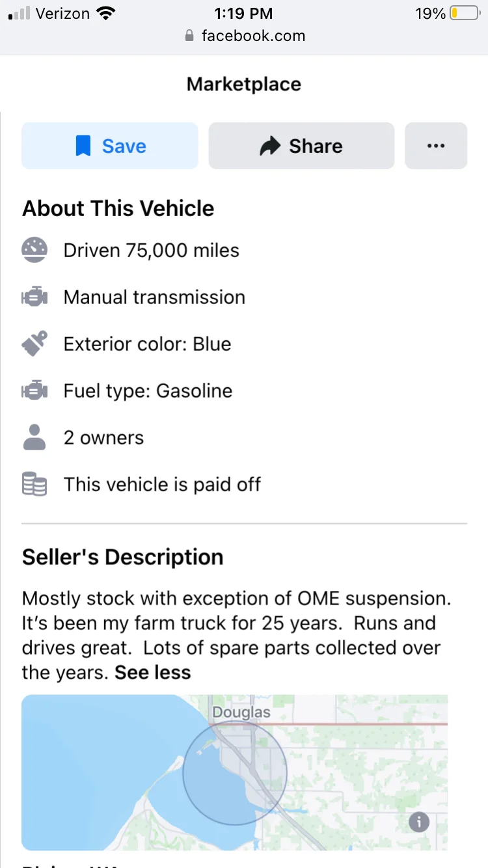Open the map info icon
The image size is (488, 868).
419,822
